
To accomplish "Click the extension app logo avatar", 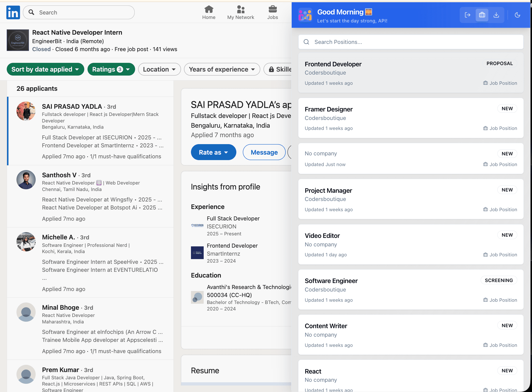I will coord(305,15).
